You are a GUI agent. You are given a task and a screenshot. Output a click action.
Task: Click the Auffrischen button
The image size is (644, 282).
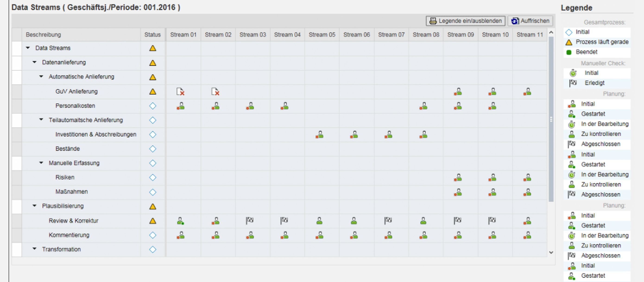click(530, 21)
